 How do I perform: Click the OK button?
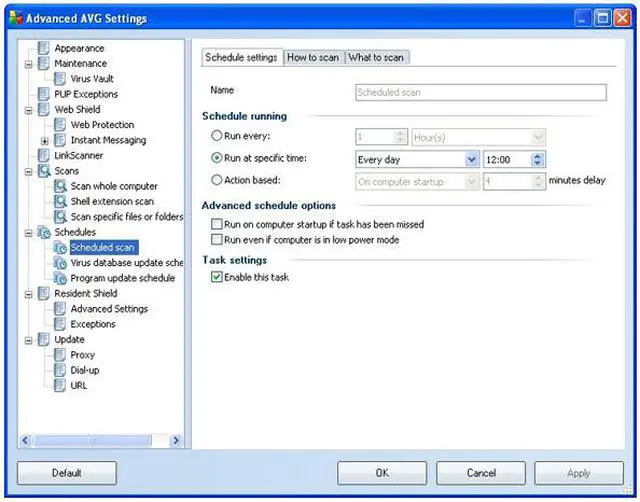(382, 473)
